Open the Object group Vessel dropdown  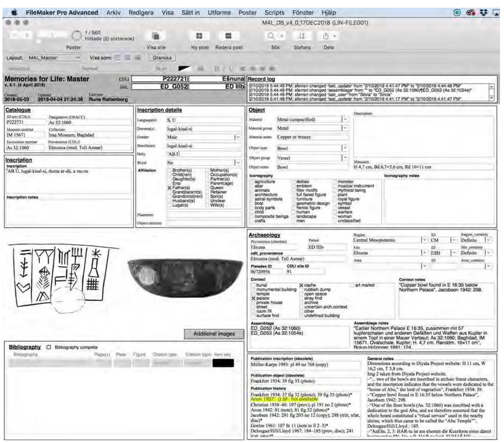click(345, 158)
